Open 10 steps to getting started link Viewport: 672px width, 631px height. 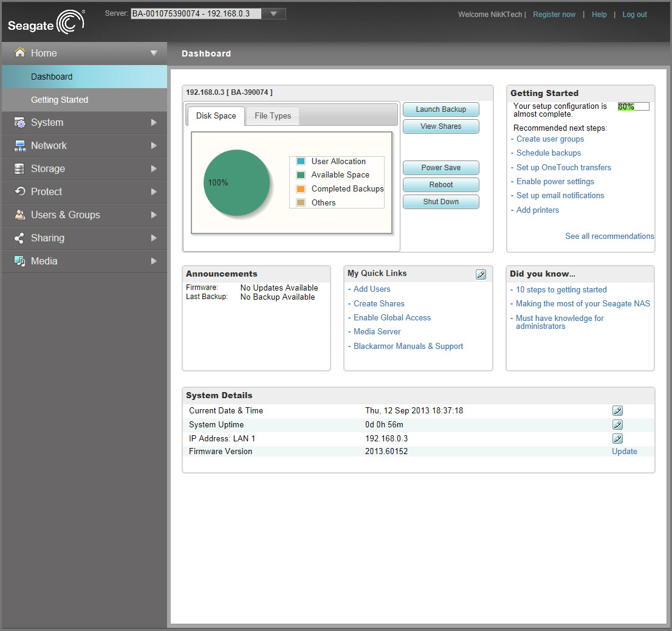point(561,290)
